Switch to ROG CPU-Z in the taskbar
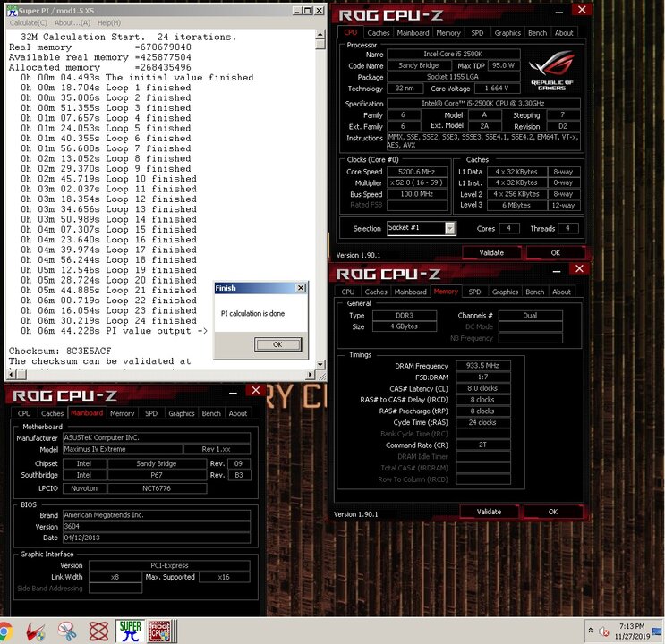This screenshot has height=644, width=665. pos(159,631)
